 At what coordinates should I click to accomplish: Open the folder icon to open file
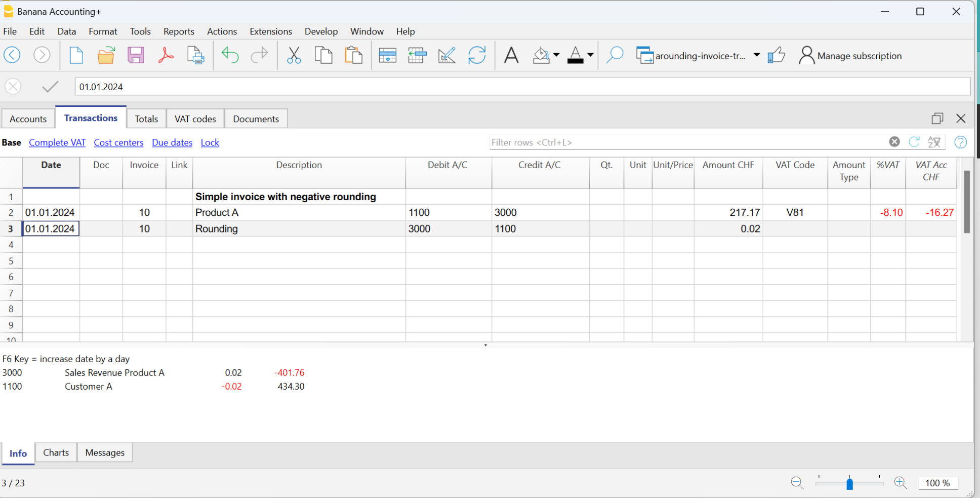click(106, 55)
